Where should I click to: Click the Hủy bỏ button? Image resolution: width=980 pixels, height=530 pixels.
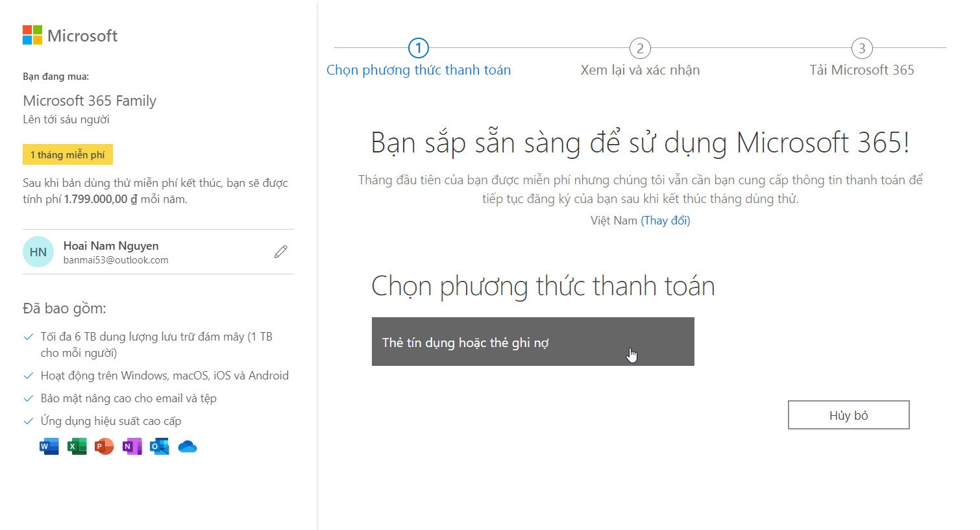849,415
